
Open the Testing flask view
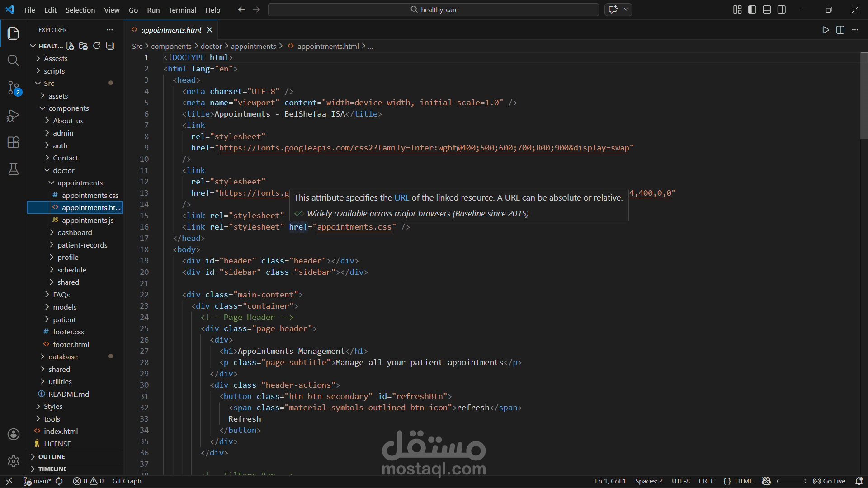[x=14, y=169]
